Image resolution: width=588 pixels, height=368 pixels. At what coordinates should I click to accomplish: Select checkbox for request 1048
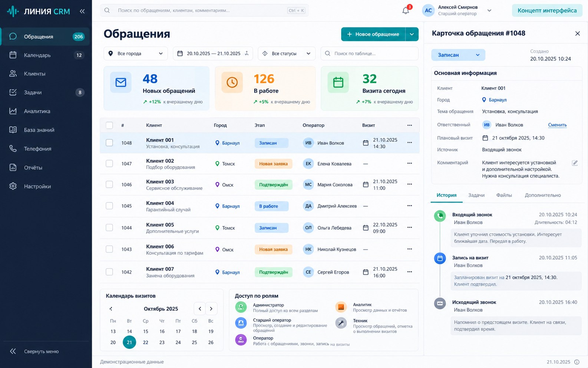[109, 143]
